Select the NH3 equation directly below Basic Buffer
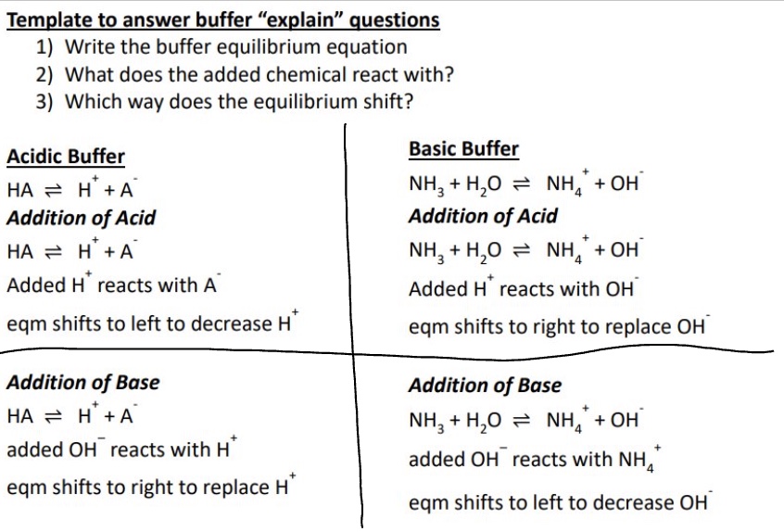Image resolution: width=784 pixels, height=532 pixels. pyautogui.click(x=525, y=184)
